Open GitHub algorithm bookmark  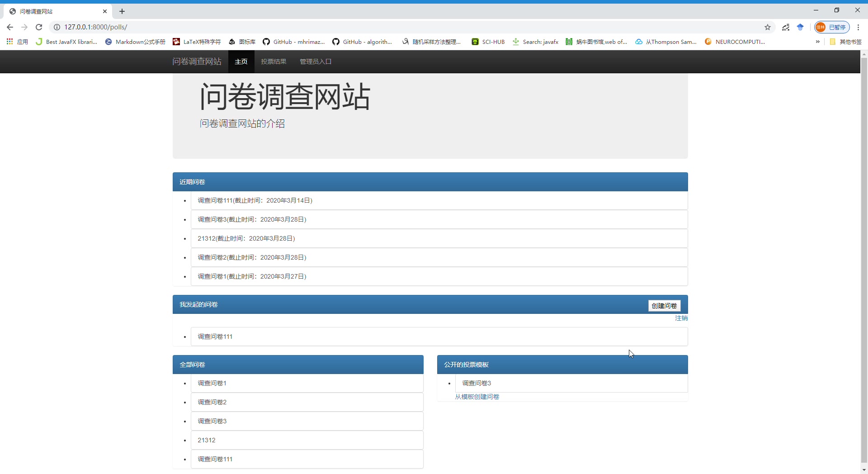[362, 42]
